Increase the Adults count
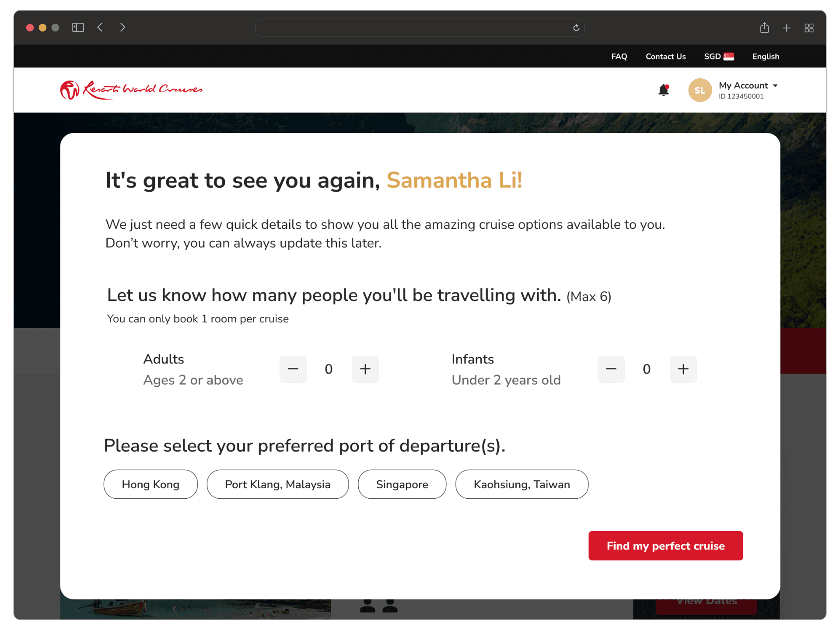 [365, 369]
